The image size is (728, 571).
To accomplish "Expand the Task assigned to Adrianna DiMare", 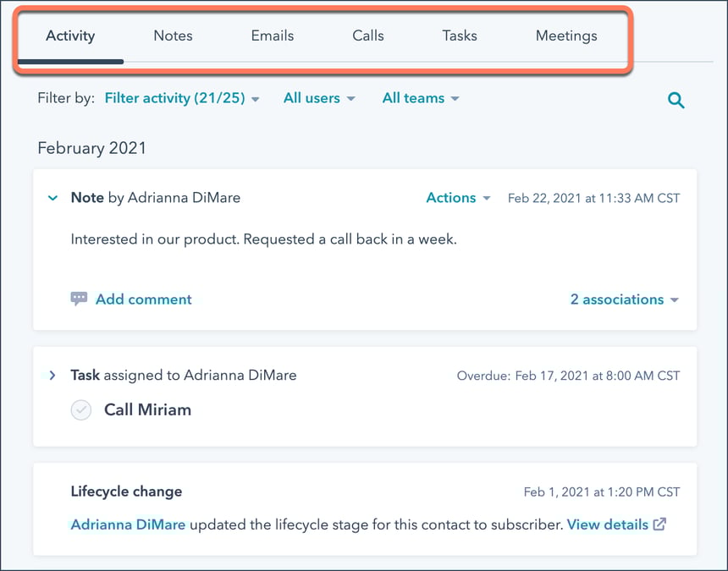I will (52, 376).
